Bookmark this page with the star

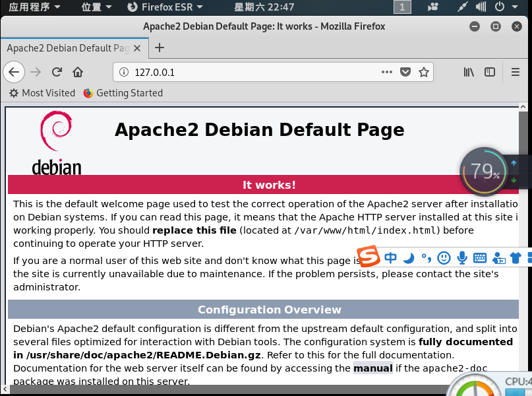click(x=423, y=72)
